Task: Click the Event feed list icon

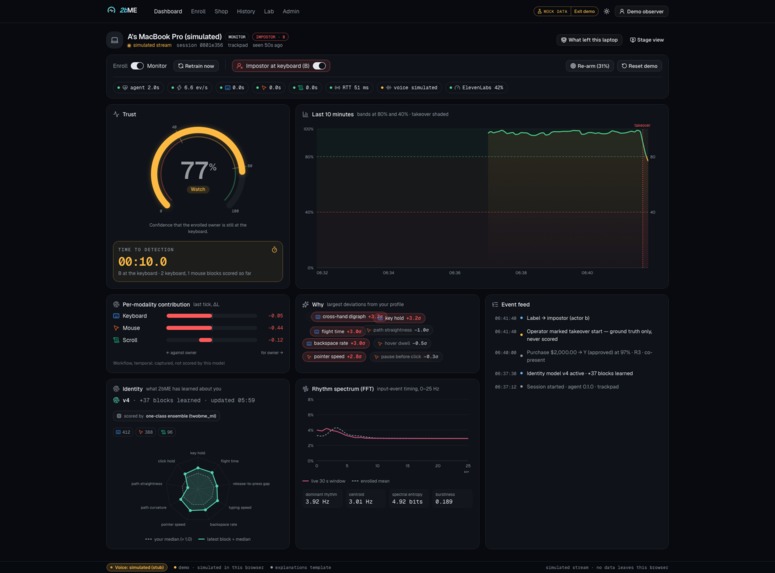Action: pyautogui.click(x=495, y=305)
